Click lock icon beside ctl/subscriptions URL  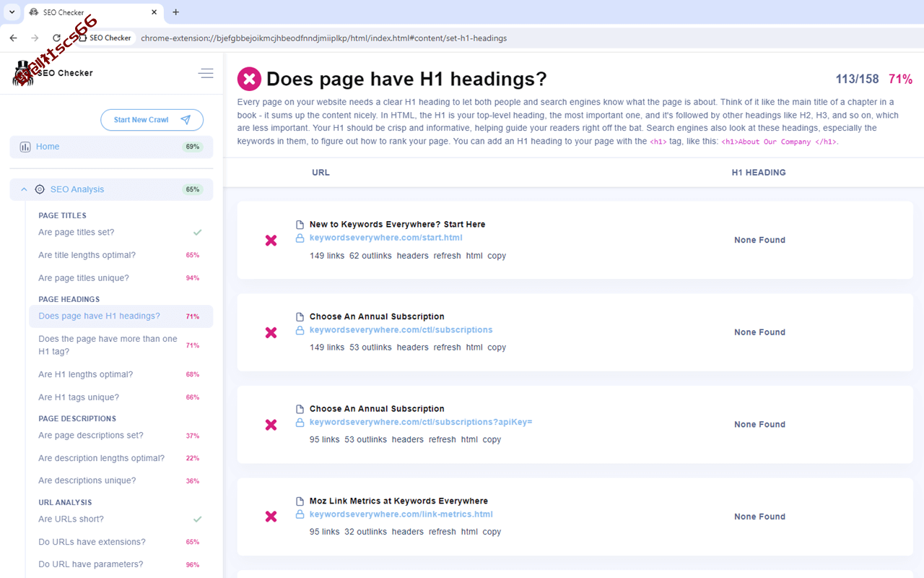coord(300,331)
